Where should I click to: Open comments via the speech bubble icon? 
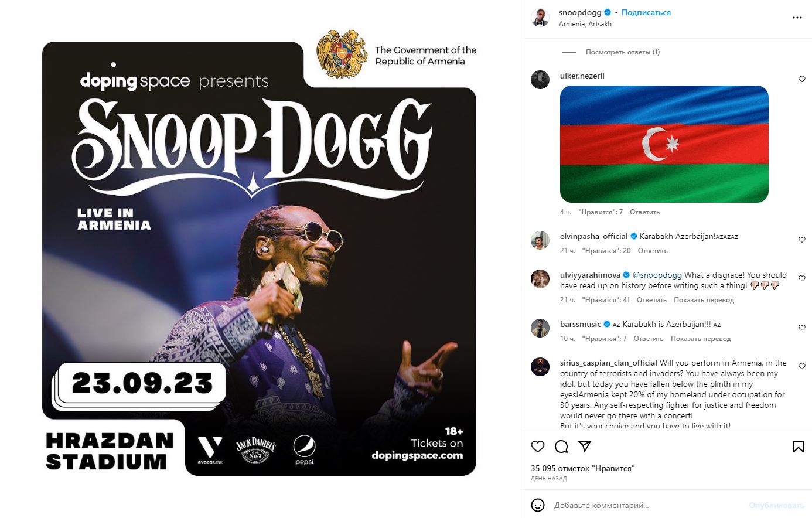pyautogui.click(x=561, y=447)
